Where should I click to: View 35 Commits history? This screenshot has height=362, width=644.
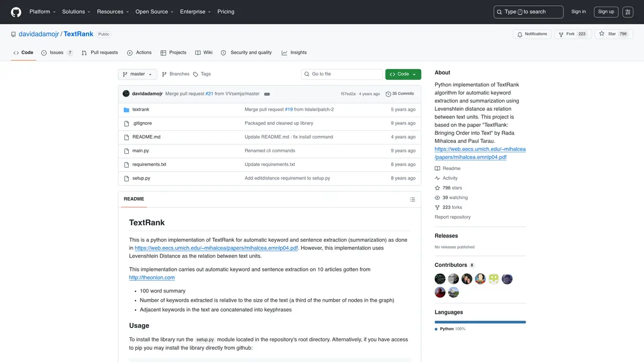click(400, 94)
